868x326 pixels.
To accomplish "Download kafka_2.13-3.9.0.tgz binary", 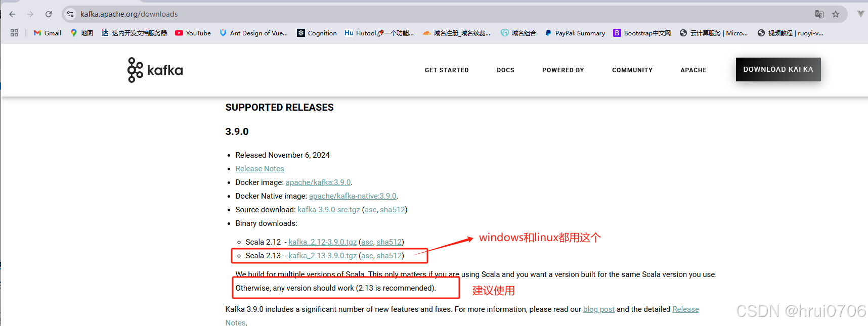I will pyautogui.click(x=322, y=256).
